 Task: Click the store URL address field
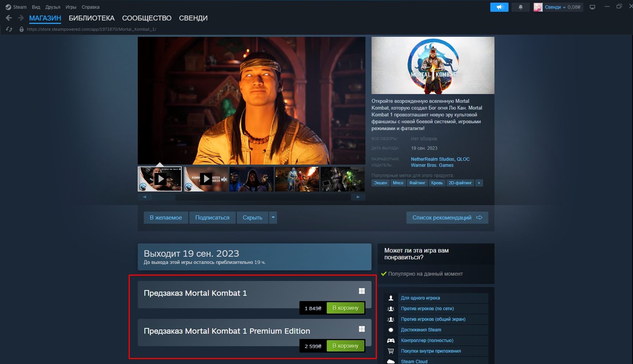click(91, 29)
